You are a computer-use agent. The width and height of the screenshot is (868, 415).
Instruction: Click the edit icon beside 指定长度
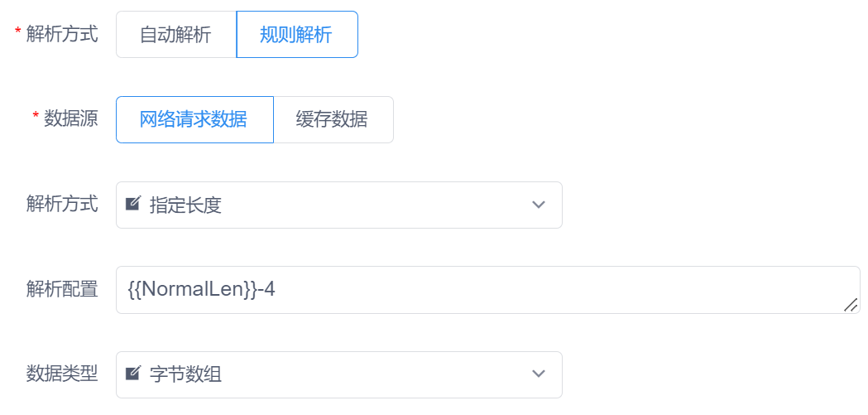point(132,205)
